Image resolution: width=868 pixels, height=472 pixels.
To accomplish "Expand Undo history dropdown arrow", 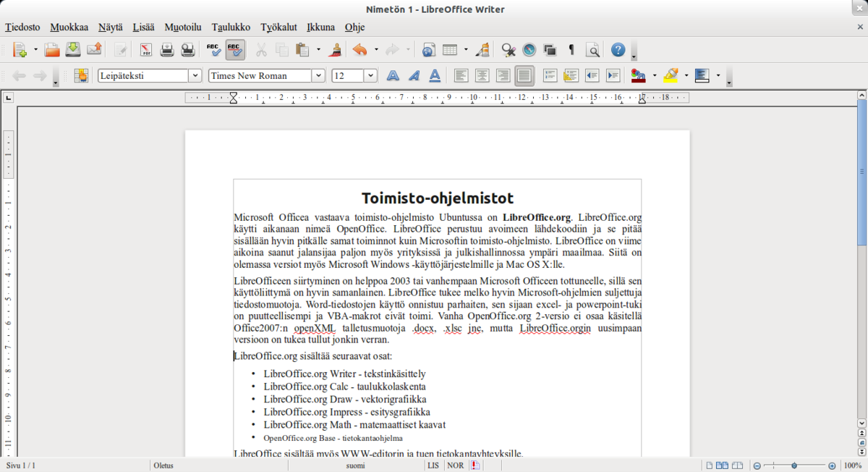I will (376, 50).
